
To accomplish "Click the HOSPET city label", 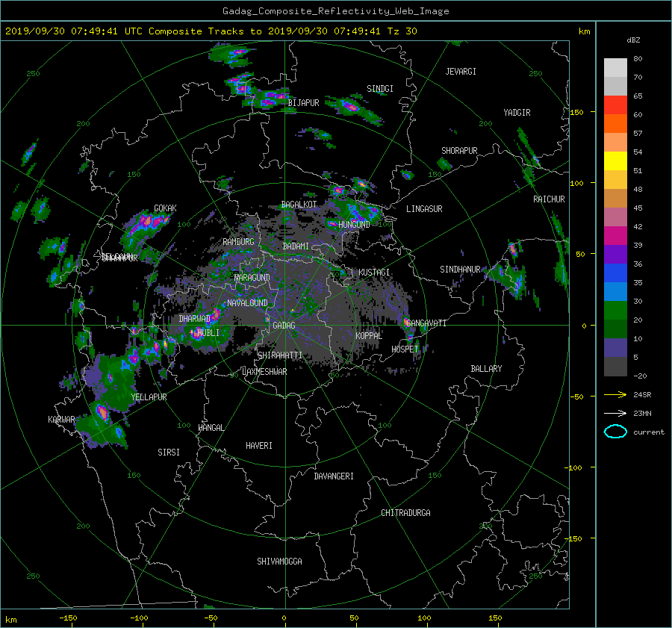I will pyautogui.click(x=405, y=349).
